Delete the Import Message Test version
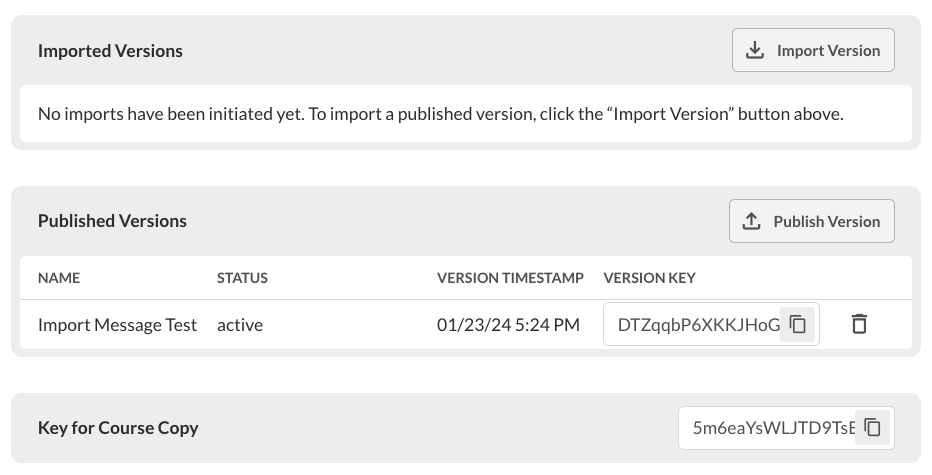The height and width of the screenshot is (475, 932). coord(859,324)
